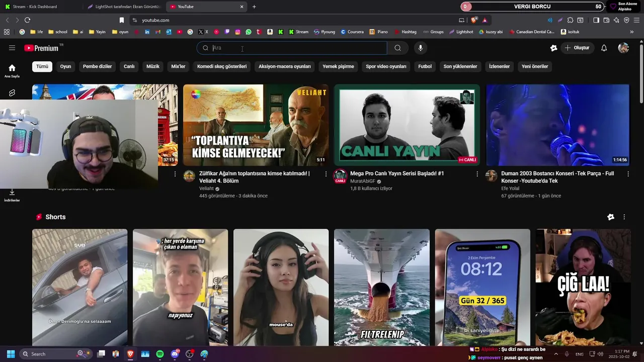The height and width of the screenshot is (362, 644).
Task: Start voice search with the microphone
Action: (420, 48)
